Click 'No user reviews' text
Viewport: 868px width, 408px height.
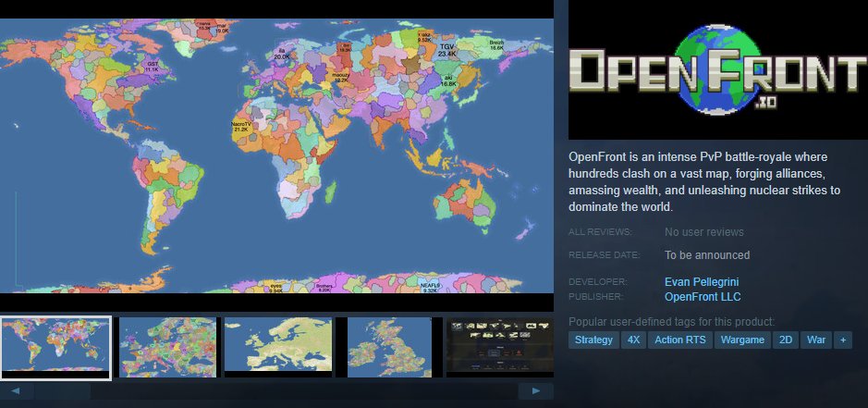pyautogui.click(x=704, y=232)
